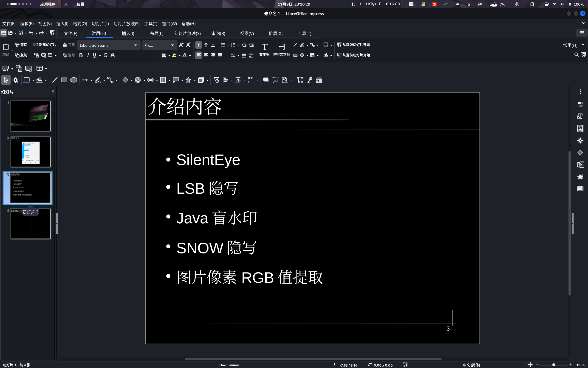
Task: Increase font size with the larger A icon
Action: tap(181, 45)
